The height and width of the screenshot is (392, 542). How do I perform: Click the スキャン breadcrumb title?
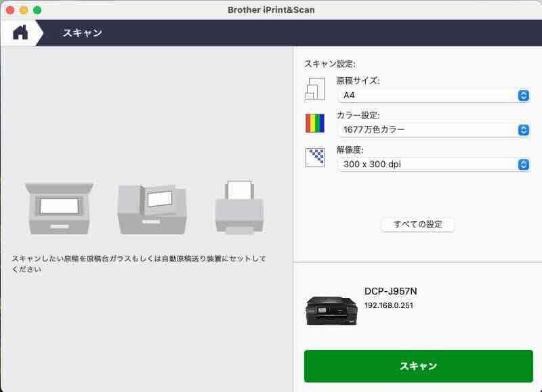point(82,32)
